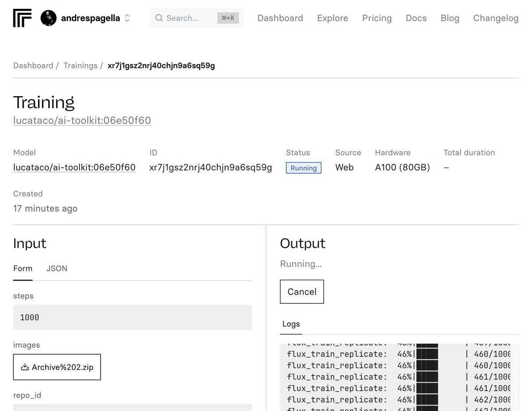Click the log line showing 461/1000 first occurrence
The height and width of the screenshot is (411, 532).
pos(399,377)
